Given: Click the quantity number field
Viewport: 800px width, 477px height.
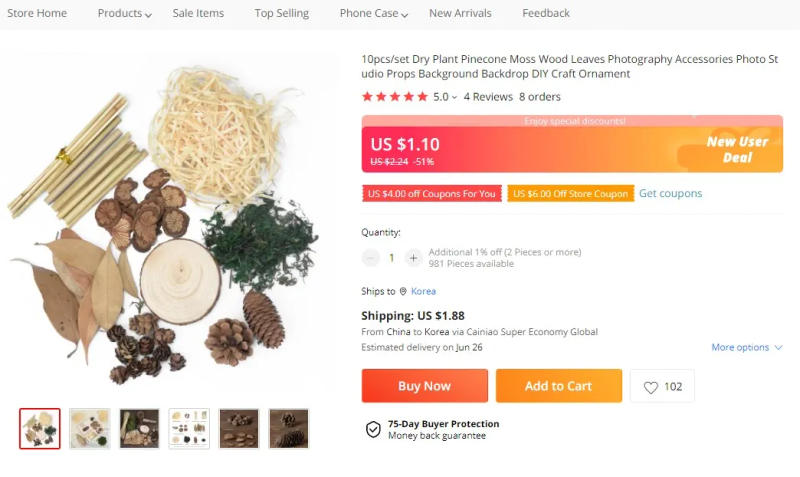Looking at the screenshot, I should tap(391, 258).
